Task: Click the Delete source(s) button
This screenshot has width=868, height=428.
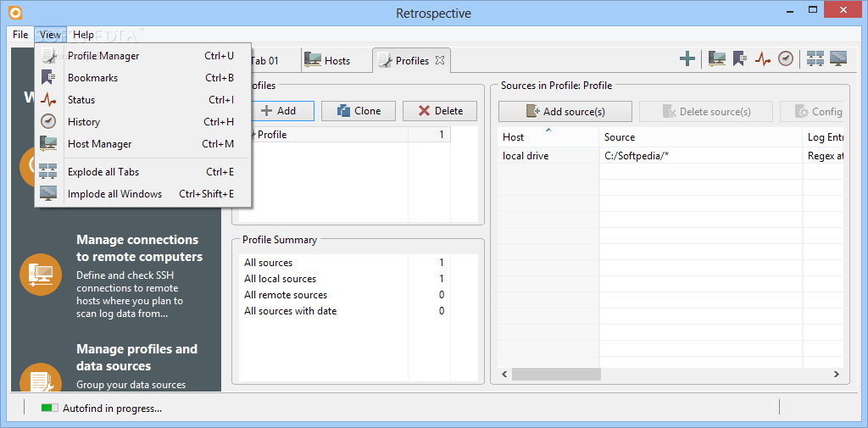Action: [x=706, y=111]
